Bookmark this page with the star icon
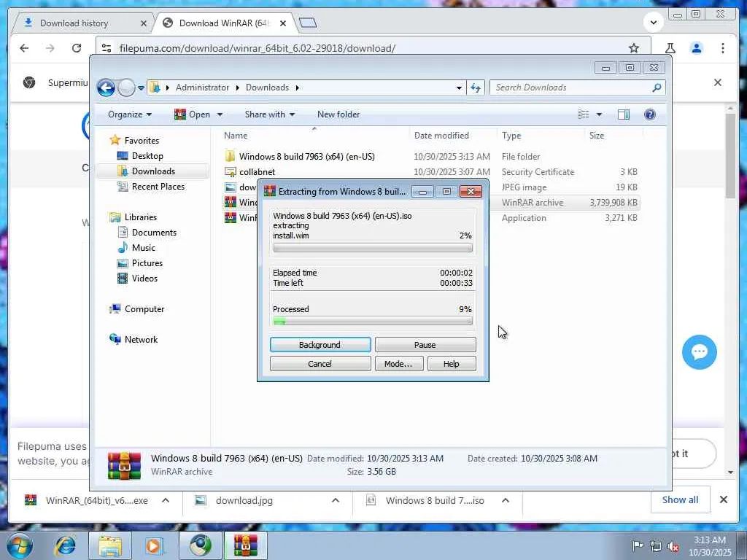The height and width of the screenshot is (560, 747). point(634,48)
